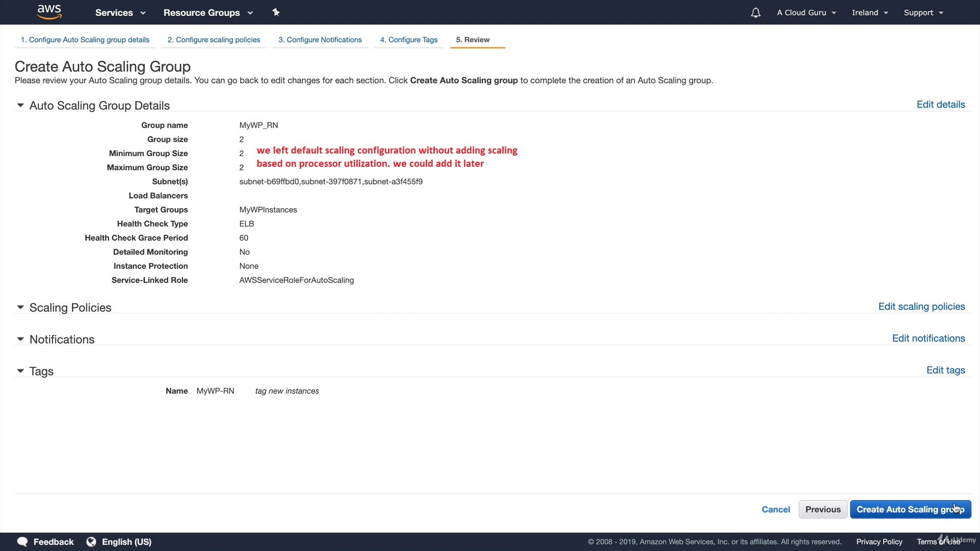The height and width of the screenshot is (551, 980).
Task: Click the pin shortcuts icon
Action: click(276, 12)
